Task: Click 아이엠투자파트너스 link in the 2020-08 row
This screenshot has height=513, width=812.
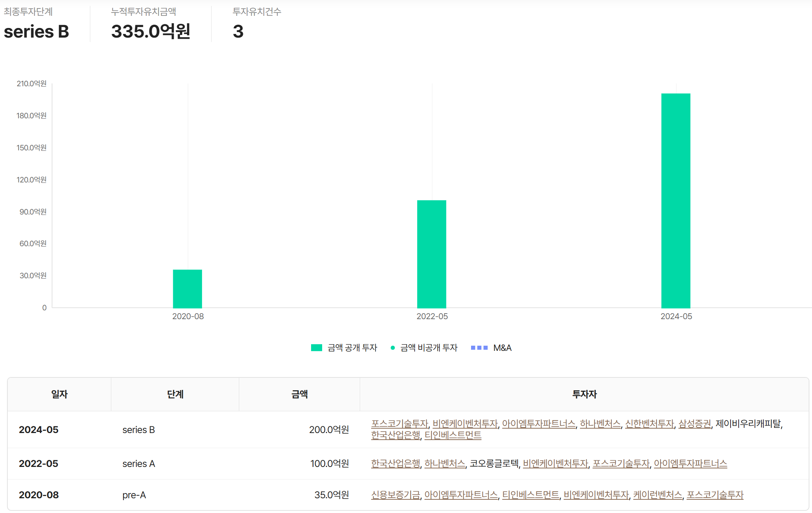Action: [461, 495]
